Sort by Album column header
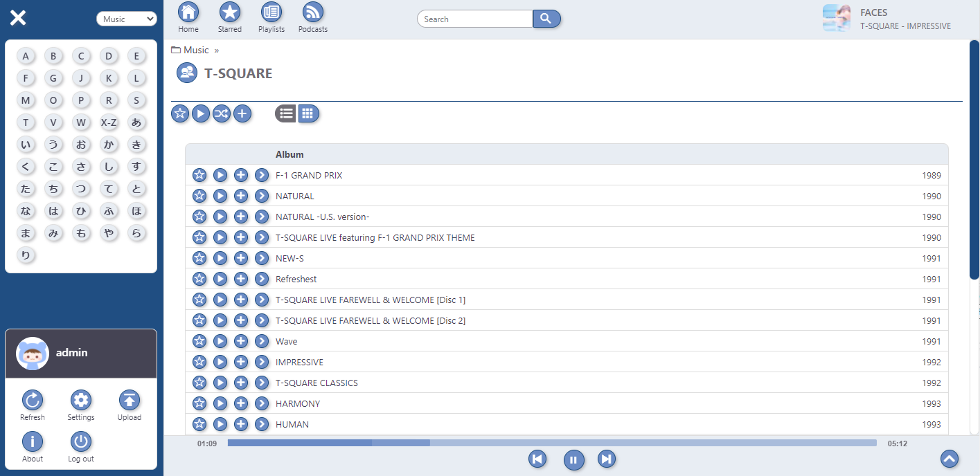 click(289, 154)
